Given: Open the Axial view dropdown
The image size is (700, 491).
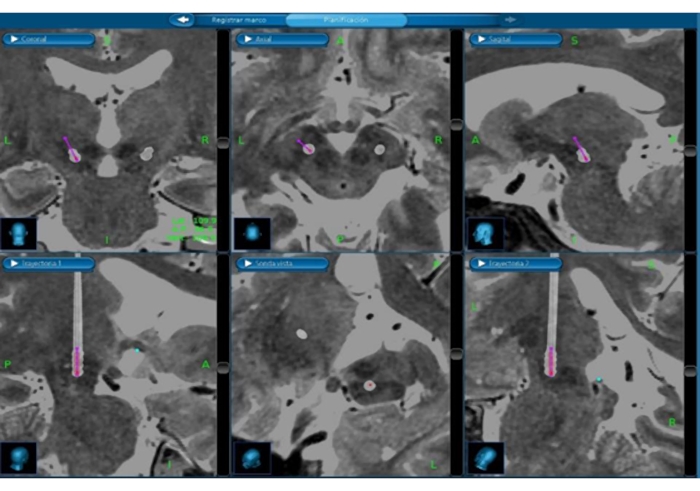Looking at the screenshot, I should 283,39.
